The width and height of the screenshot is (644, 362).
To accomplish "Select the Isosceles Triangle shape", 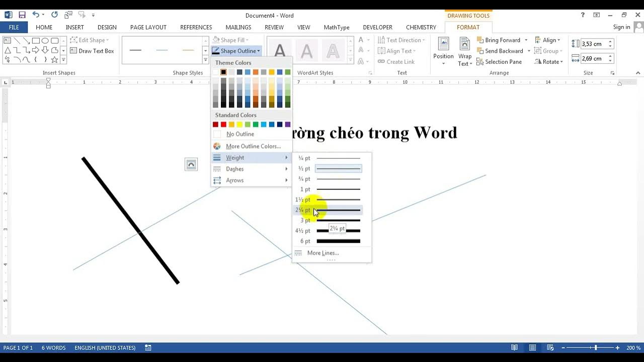I will (x=7, y=50).
